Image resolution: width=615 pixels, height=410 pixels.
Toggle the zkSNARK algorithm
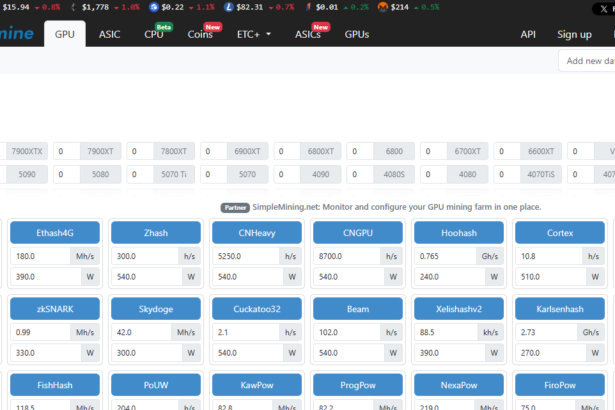point(55,309)
